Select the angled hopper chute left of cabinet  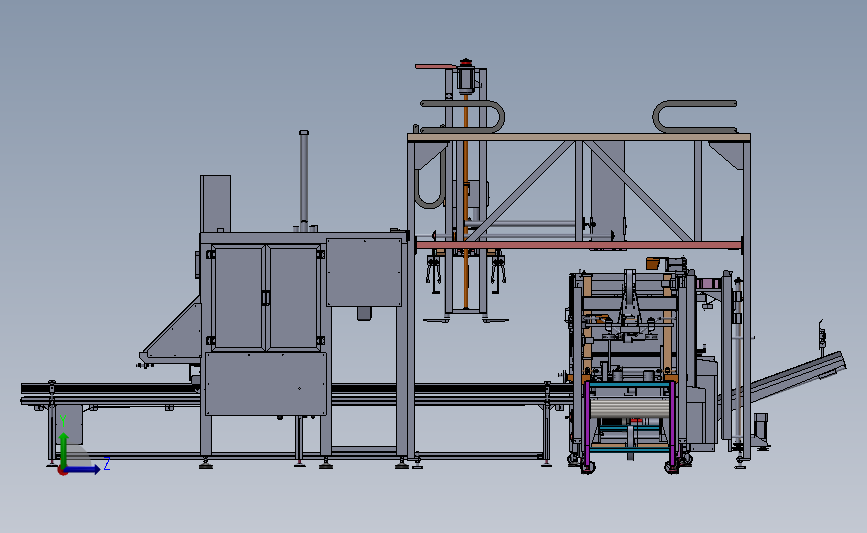point(174,335)
